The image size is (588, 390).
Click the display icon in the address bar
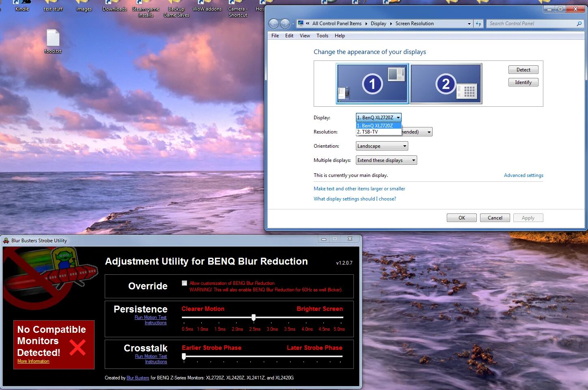301,24
